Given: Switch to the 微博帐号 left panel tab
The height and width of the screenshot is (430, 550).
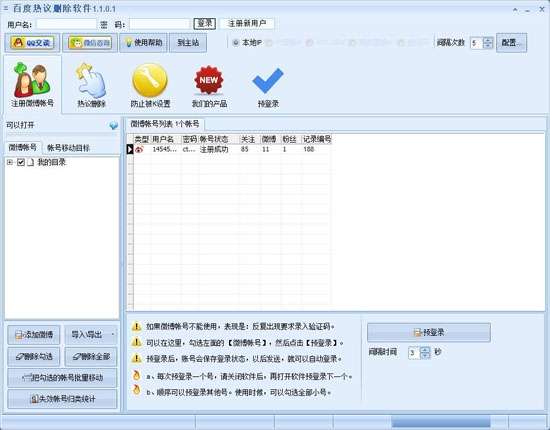Looking at the screenshot, I should coord(23,147).
